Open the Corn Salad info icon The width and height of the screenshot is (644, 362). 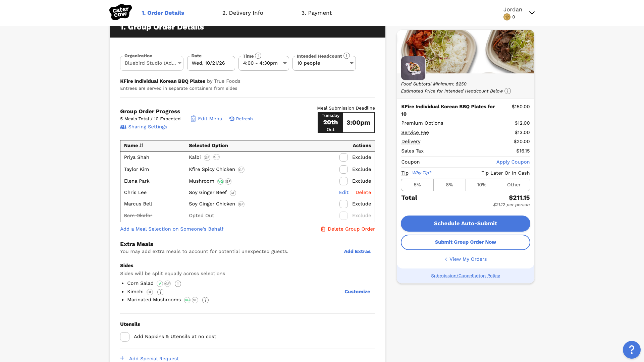click(178, 284)
